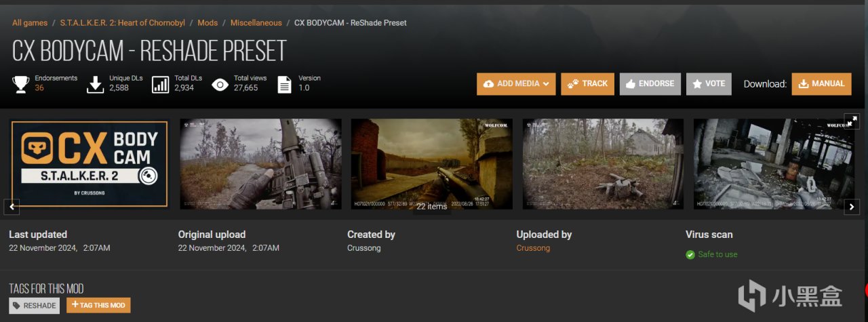The width and height of the screenshot is (868, 322).
Task: Click the Original upload date text
Action: click(x=229, y=248)
